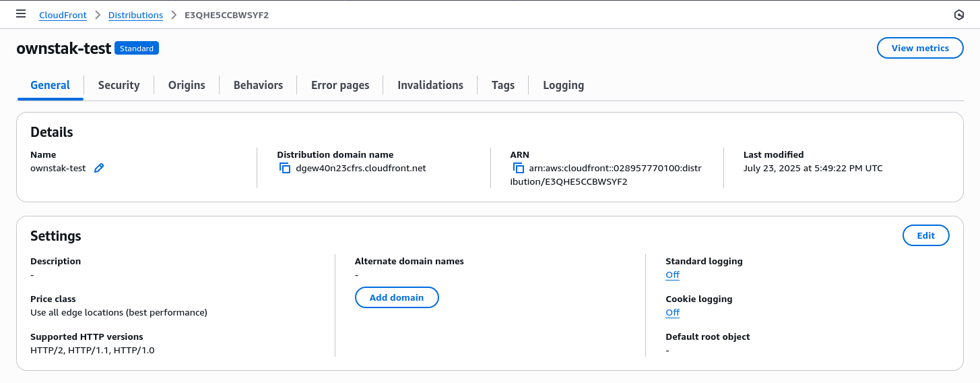
Task: Open the Cookie logging Off link
Action: click(x=672, y=313)
